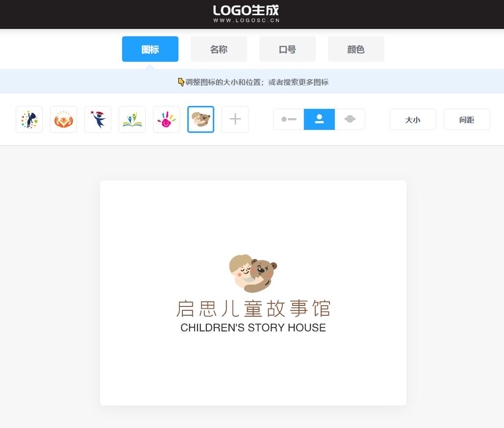Click the CHILDREN'S STORY HOUSE slogan text

[x=253, y=328]
